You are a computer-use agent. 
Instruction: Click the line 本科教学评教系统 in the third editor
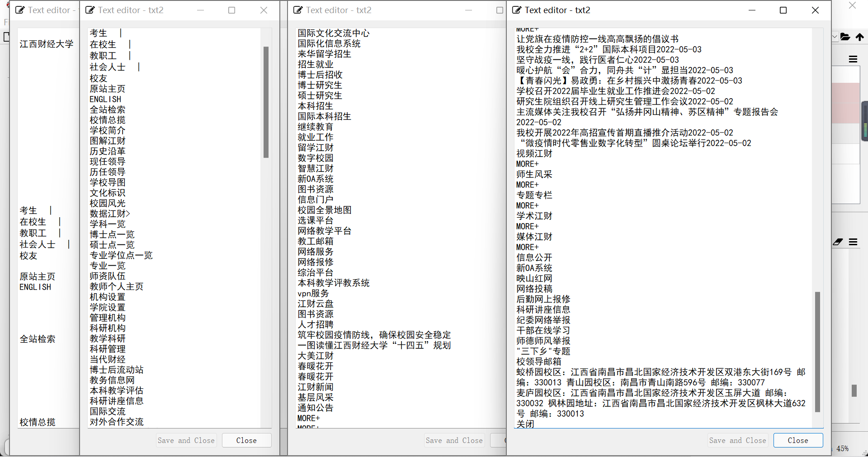[334, 283]
